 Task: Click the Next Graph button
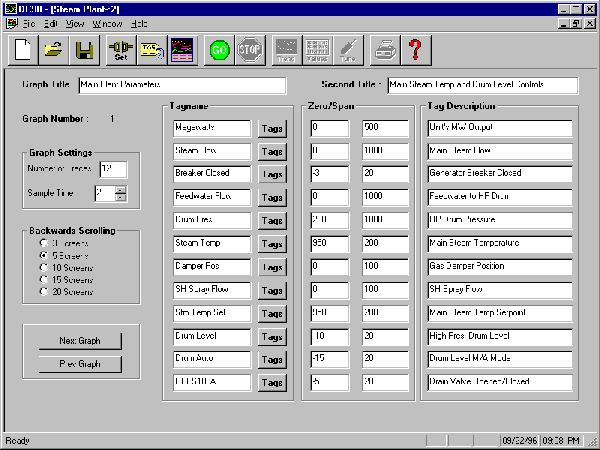(81, 341)
